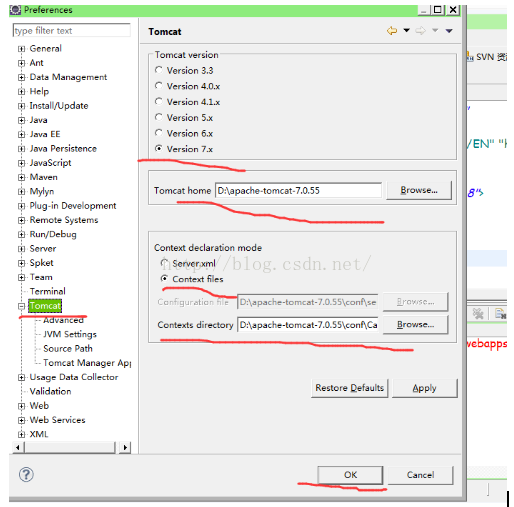Collapse the Tomcat tree node
This screenshot has height=507, width=514.
(x=21, y=306)
